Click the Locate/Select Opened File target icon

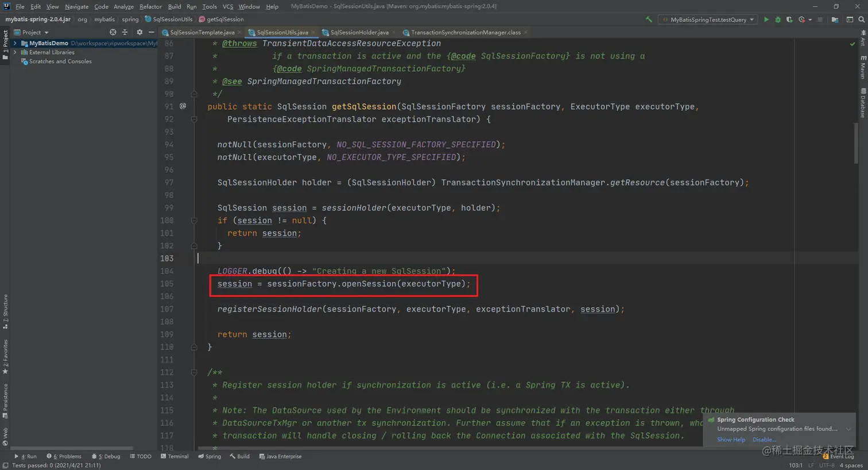pyautogui.click(x=113, y=32)
